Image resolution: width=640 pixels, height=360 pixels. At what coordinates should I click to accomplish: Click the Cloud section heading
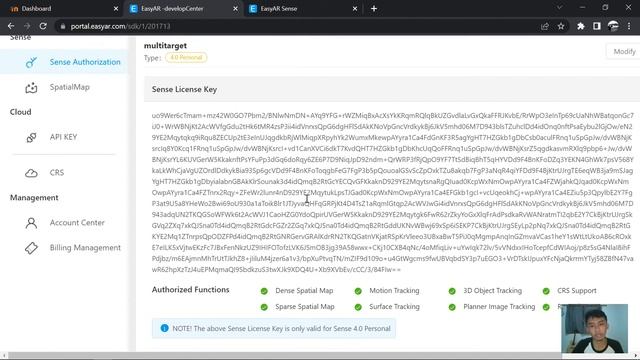20,112
